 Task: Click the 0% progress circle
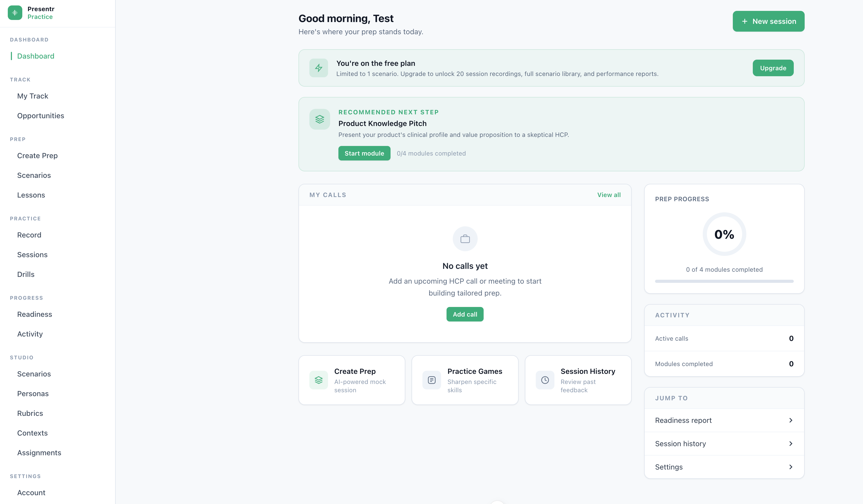(x=724, y=234)
